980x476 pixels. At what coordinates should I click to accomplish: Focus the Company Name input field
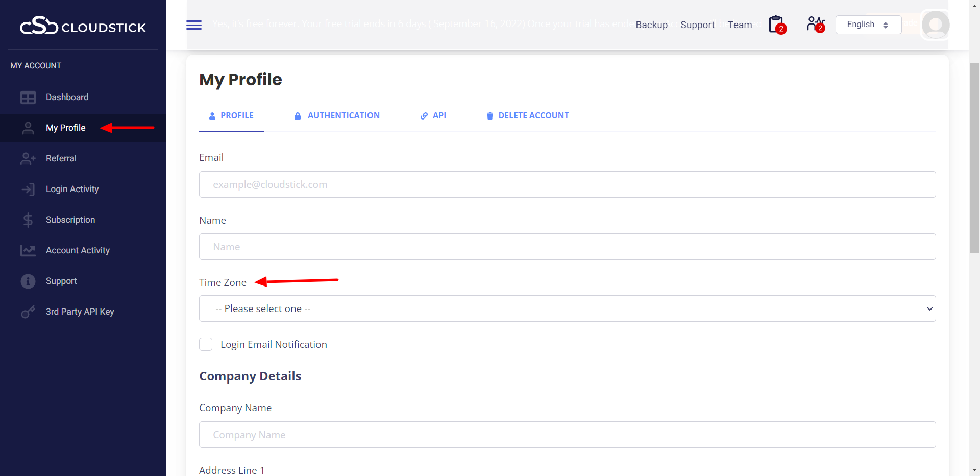coord(567,435)
